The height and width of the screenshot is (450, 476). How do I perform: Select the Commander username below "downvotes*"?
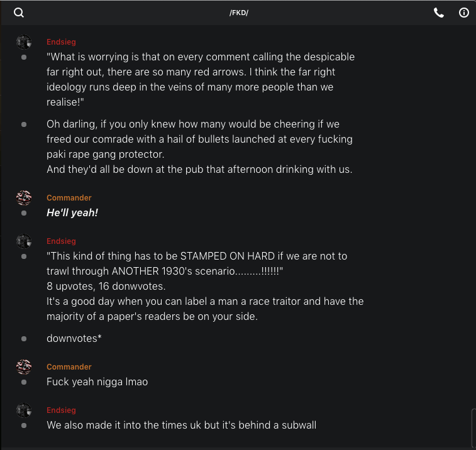[69, 367]
